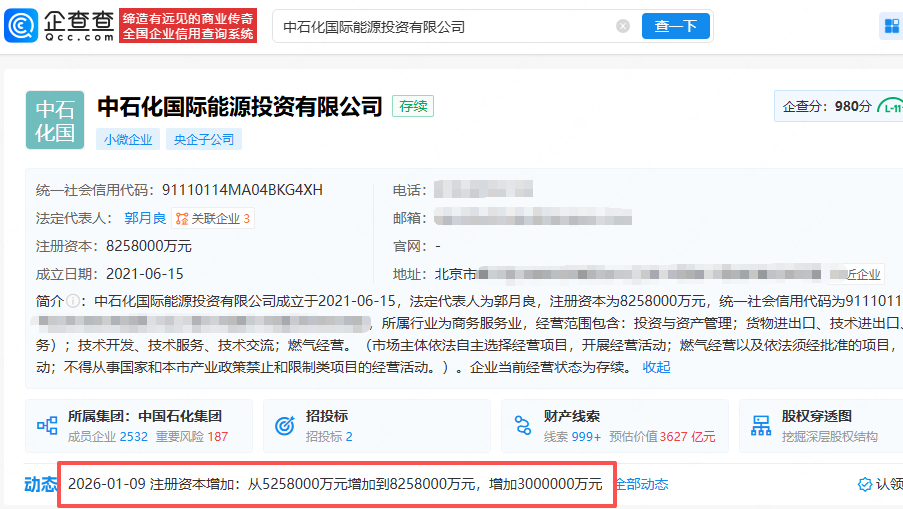903x509 pixels.
Task: Open 预估价值 3627 亿元 link
Action: click(662, 436)
